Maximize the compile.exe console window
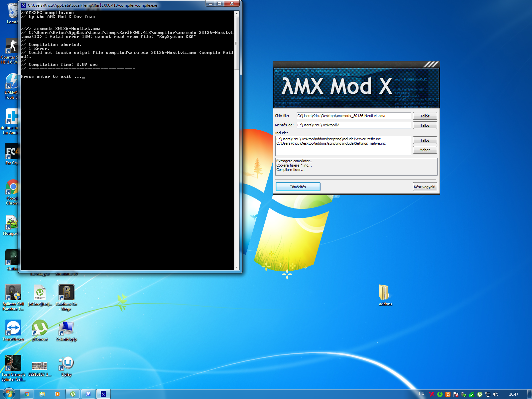The height and width of the screenshot is (399, 532). pyautogui.click(x=219, y=4)
